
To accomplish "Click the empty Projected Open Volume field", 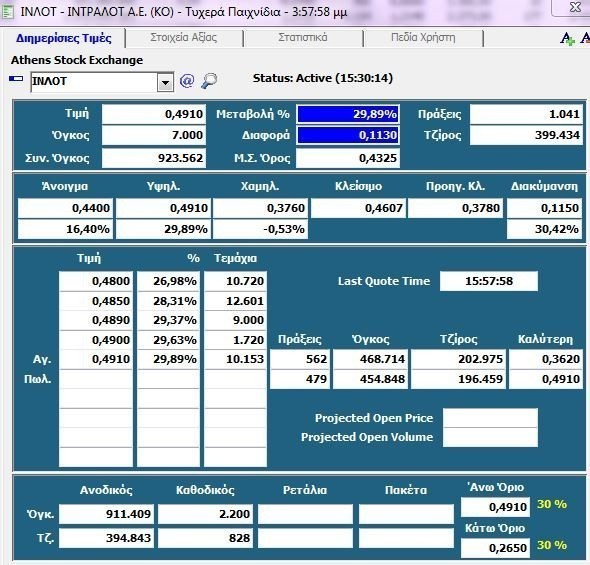I will point(490,437).
